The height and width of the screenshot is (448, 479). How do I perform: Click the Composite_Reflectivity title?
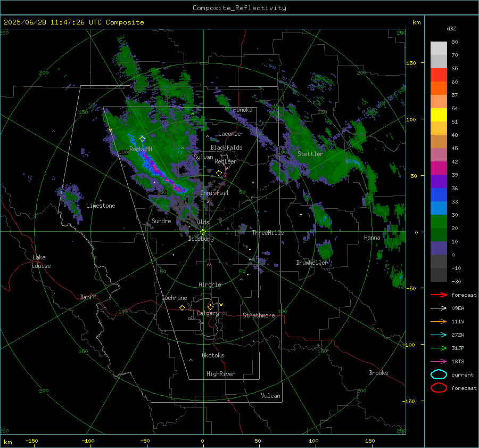point(240,8)
